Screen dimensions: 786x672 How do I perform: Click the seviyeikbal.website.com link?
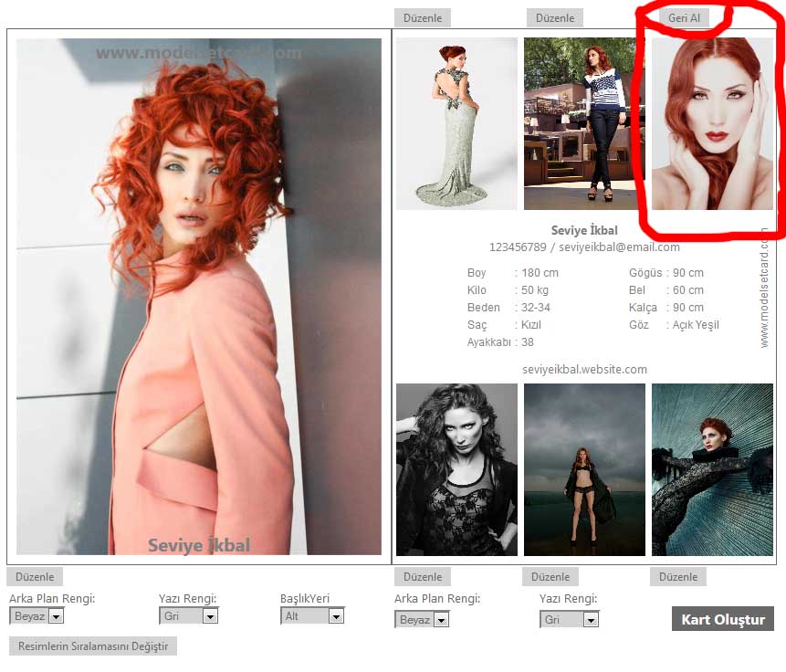(x=584, y=370)
